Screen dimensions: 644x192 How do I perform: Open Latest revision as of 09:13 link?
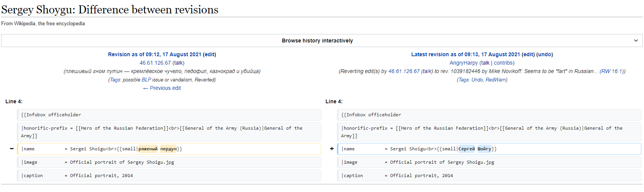pyautogui.click(x=465, y=54)
